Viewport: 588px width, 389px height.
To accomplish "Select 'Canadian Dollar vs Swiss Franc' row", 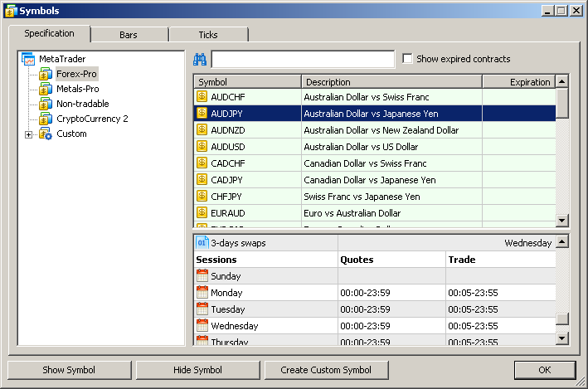I will pyautogui.click(x=375, y=163).
